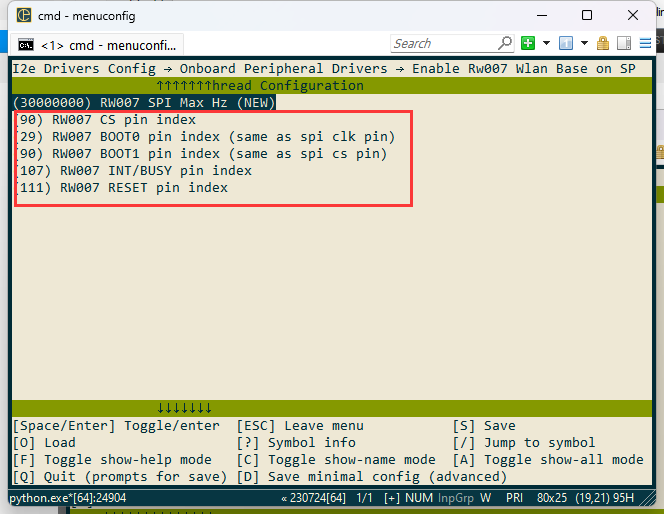Select the '<1> cmd - menuconfi...' console tab

click(x=97, y=45)
